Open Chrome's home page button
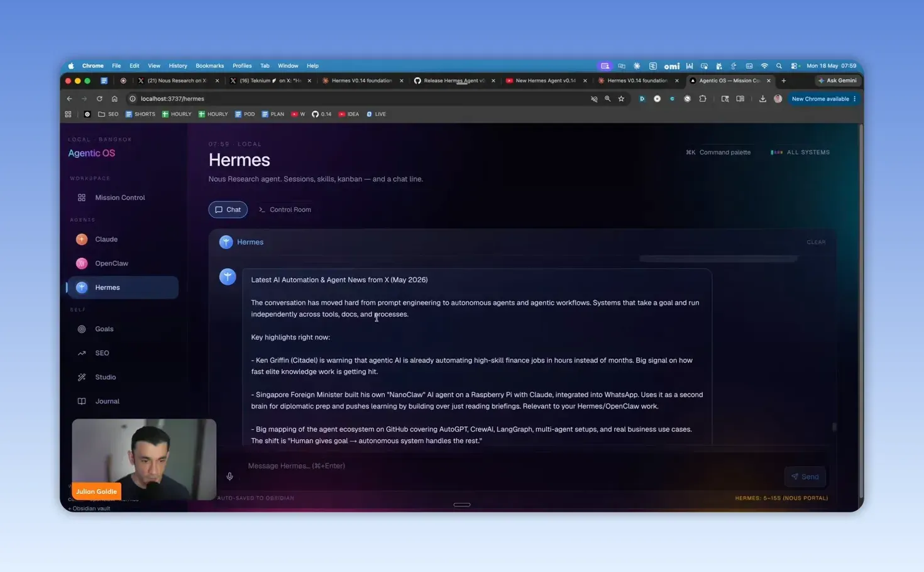This screenshot has height=572, width=924. click(114, 99)
